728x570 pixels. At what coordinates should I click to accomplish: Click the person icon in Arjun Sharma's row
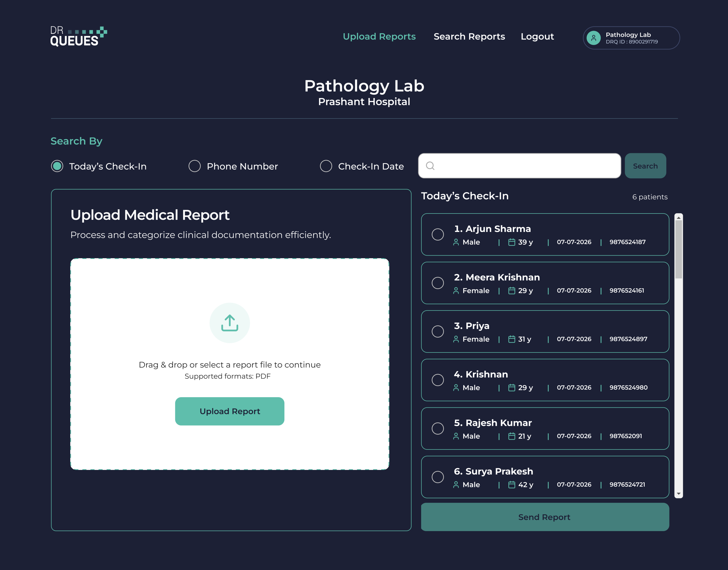coord(456,242)
